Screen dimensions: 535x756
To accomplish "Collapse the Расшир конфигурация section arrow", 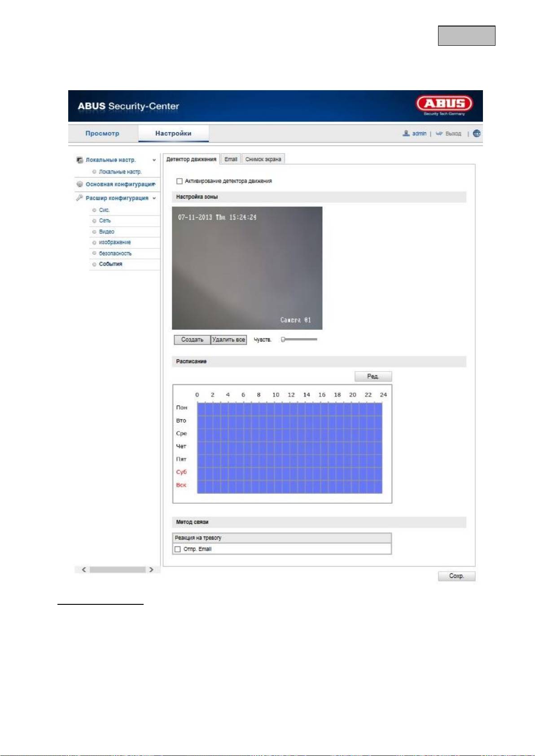I will coord(154,198).
